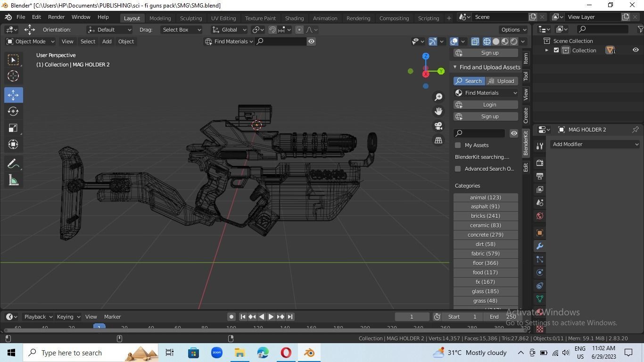Collapse the Find and Upload Assets panel
644x362 pixels.
click(455, 67)
